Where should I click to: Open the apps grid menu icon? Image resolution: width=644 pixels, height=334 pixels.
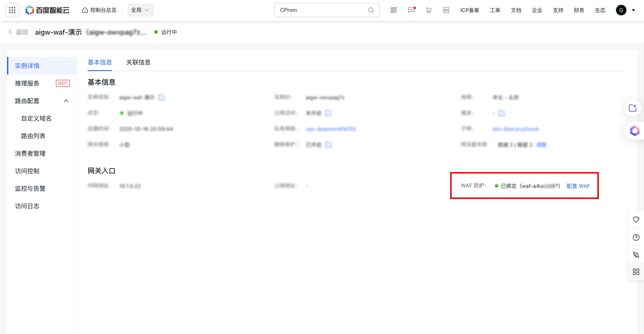click(x=12, y=10)
